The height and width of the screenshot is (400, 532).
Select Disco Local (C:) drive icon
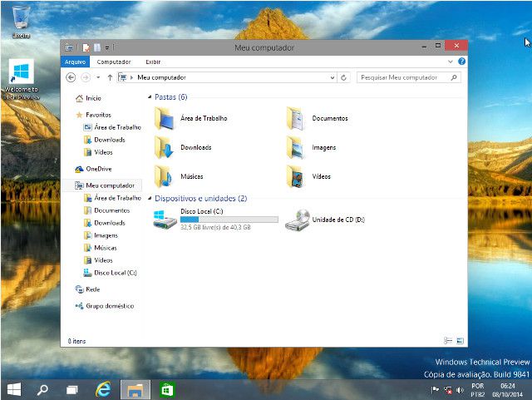pos(165,220)
